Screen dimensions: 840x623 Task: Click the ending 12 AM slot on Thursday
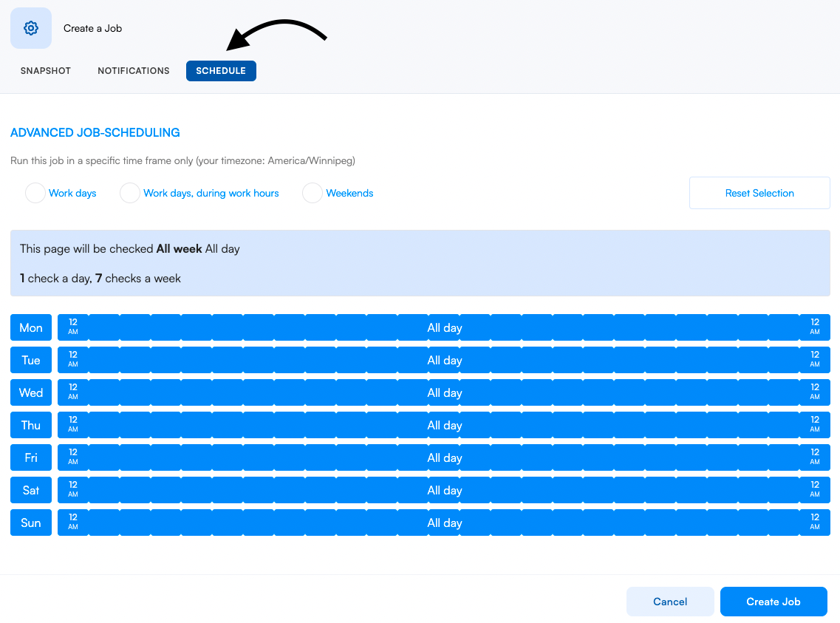[x=815, y=425]
